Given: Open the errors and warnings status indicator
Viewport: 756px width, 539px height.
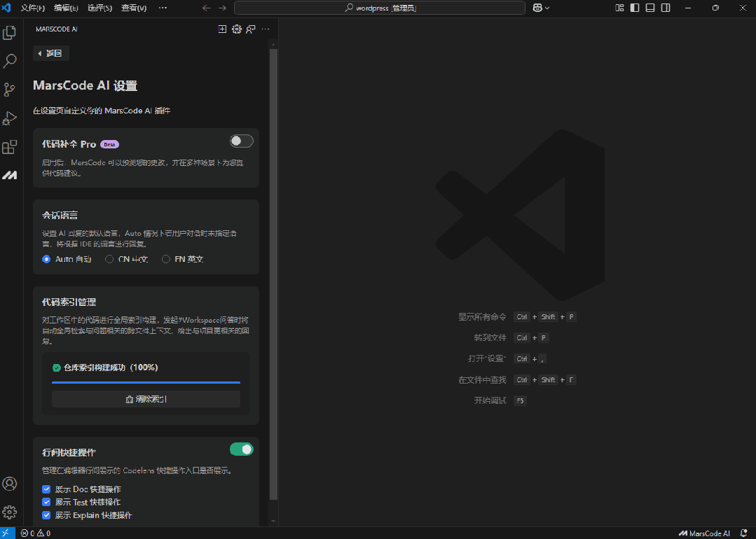Looking at the screenshot, I should [36, 533].
